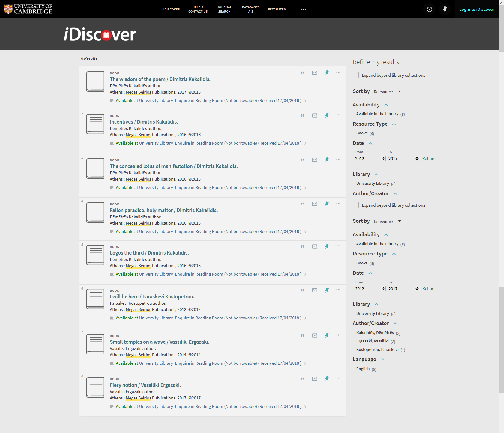
Task: Check first Expand beyond library collections checkbox
Action: (356, 75)
